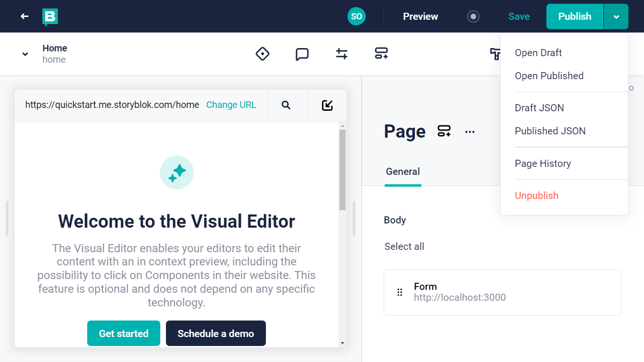Click the preview scrollbar up arrow
This screenshot has height=362, width=644.
tap(342, 126)
